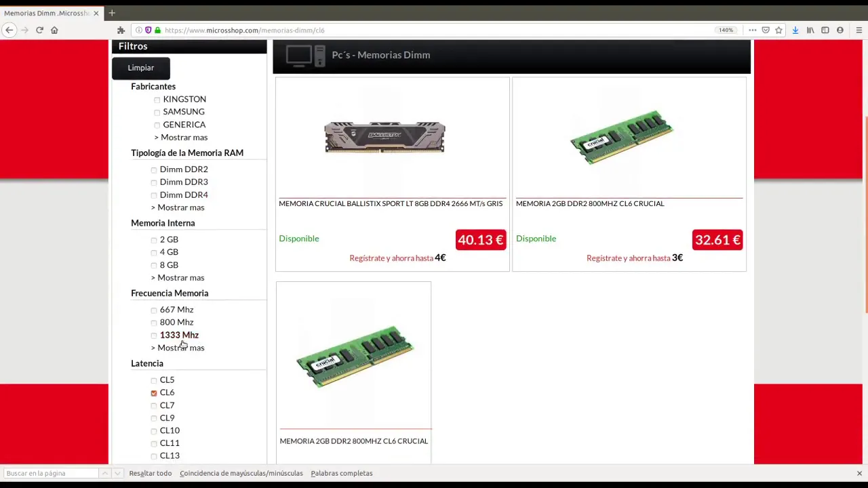
Task: Open the Firefox account icon
Action: (840, 30)
